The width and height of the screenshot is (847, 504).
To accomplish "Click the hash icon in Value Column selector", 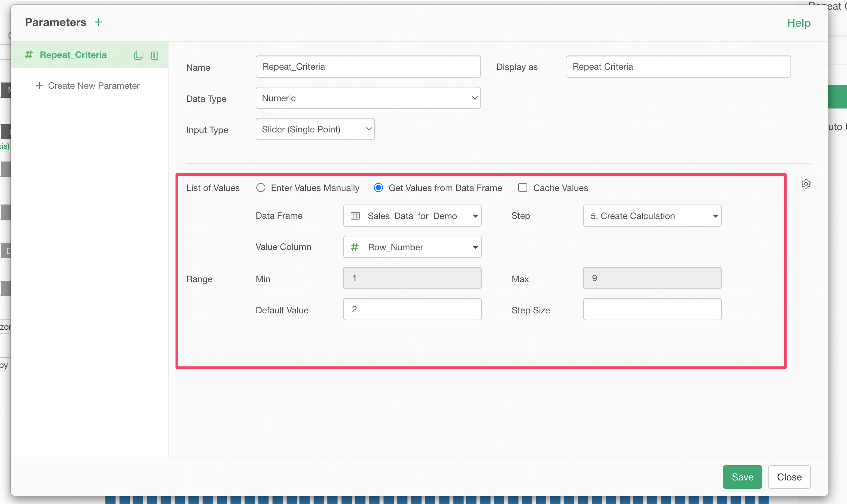I will [354, 247].
